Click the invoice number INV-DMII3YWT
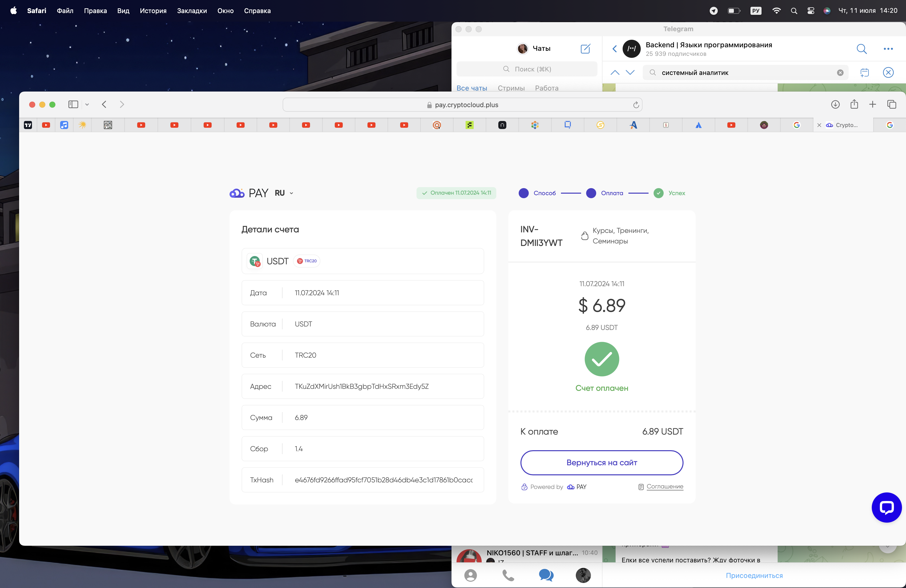The image size is (906, 588). coord(541,236)
